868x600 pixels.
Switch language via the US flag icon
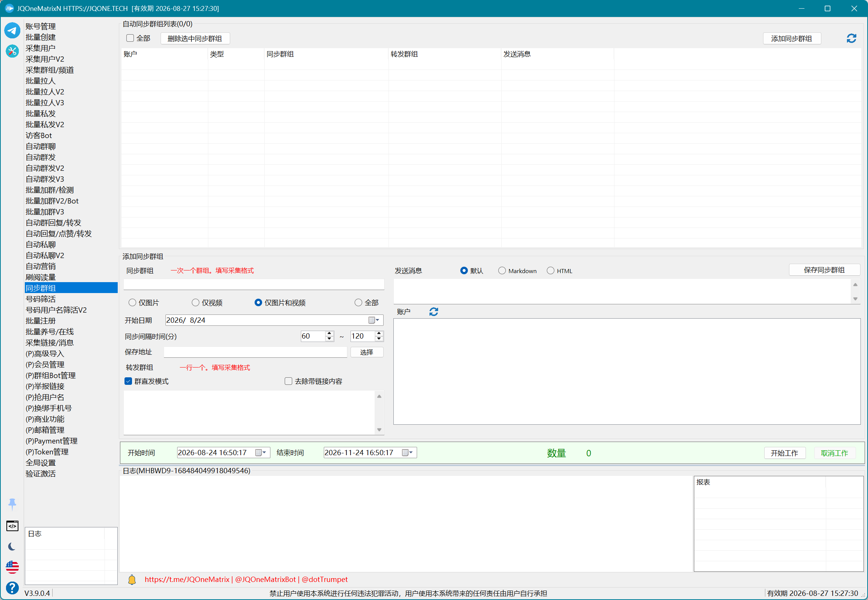(x=12, y=567)
